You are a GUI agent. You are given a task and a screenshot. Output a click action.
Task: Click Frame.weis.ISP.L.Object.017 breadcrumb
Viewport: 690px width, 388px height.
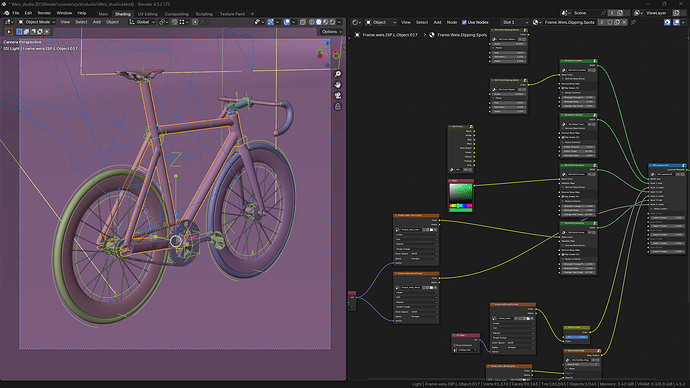tap(390, 35)
